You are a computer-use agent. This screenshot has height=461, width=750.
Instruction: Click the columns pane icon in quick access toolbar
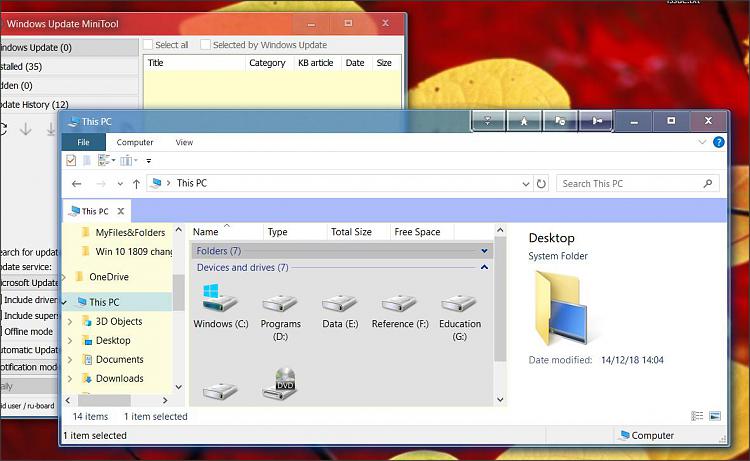pos(126,161)
